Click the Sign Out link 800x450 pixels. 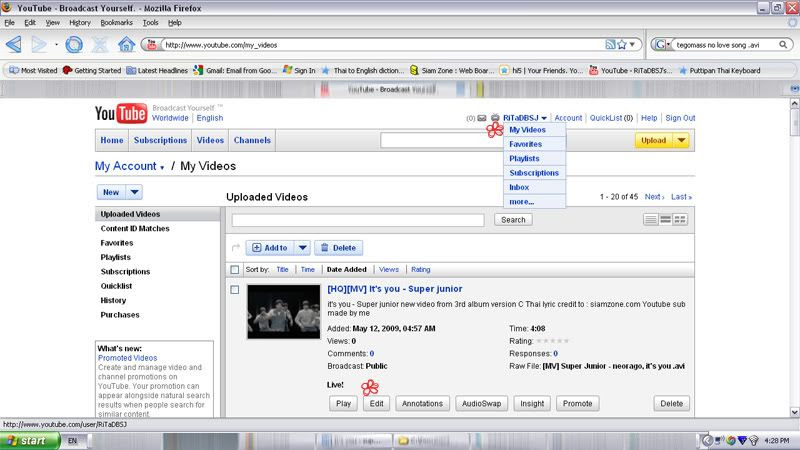point(680,118)
